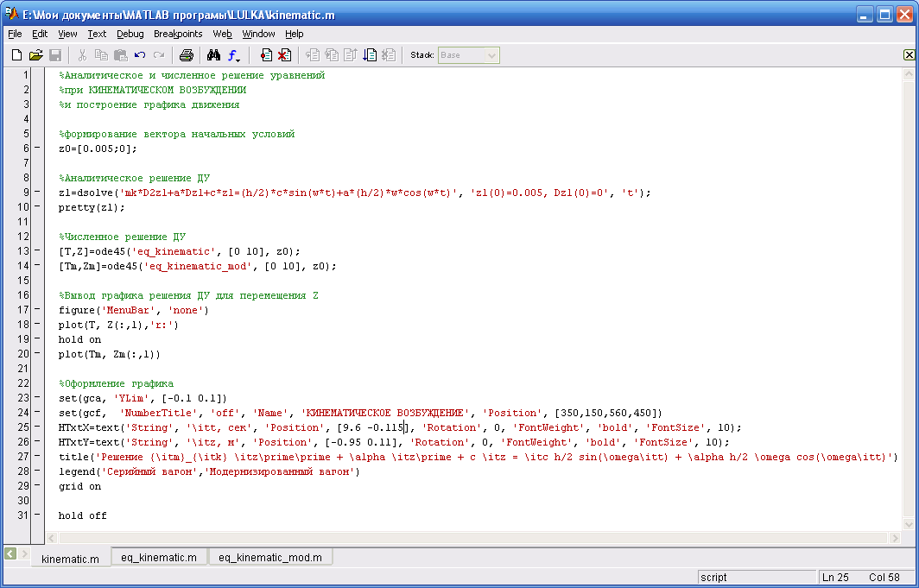Open Find with the binoculars icon
This screenshot has width=919, height=588.
213,55
